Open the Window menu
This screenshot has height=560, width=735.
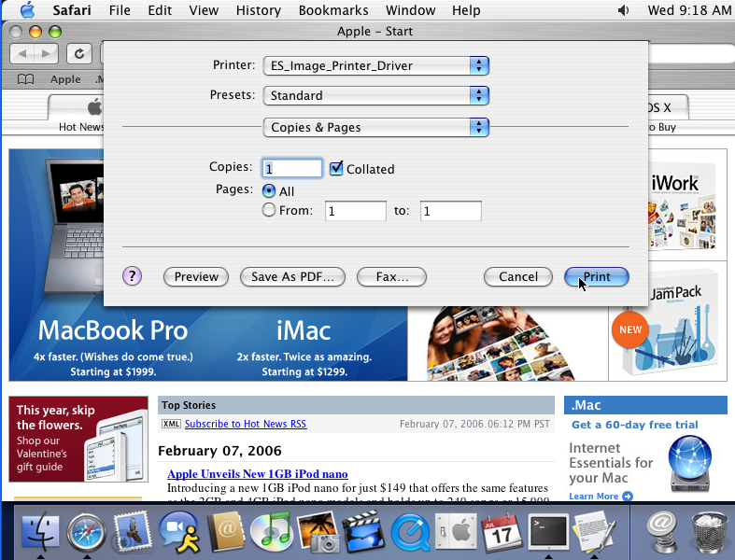tap(410, 10)
